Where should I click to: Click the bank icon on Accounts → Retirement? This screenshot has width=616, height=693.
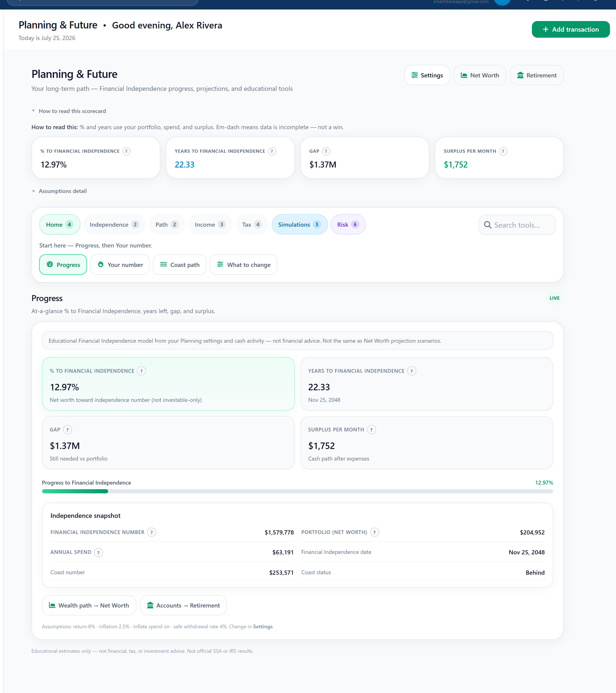point(150,605)
